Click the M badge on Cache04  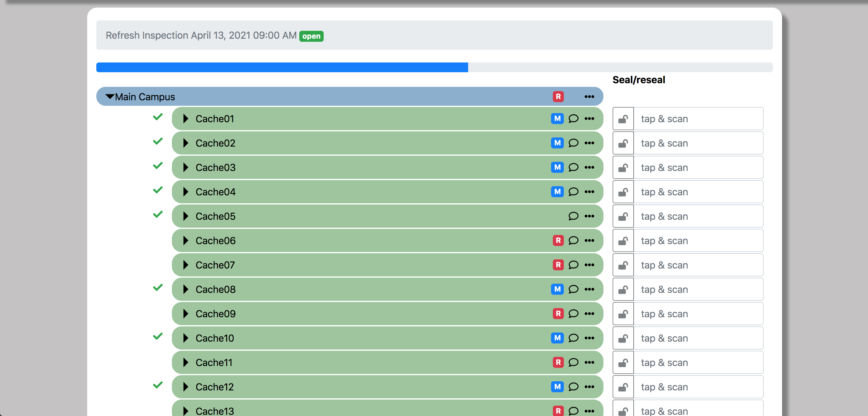557,192
